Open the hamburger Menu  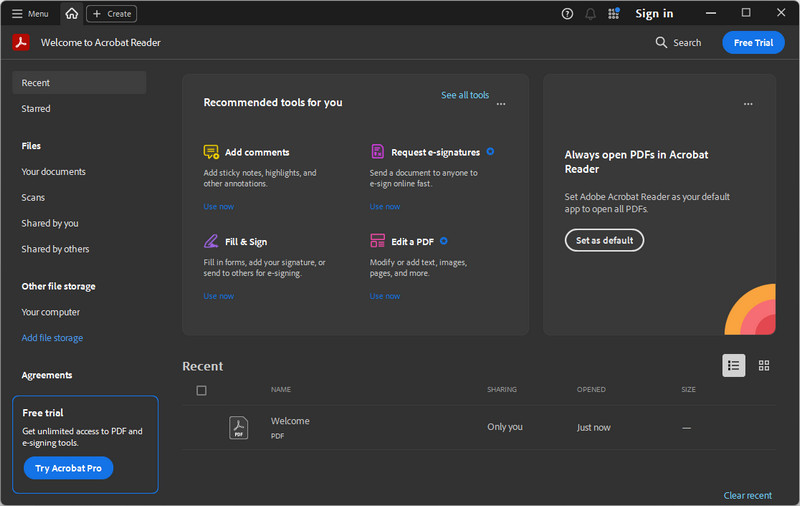point(30,14)
